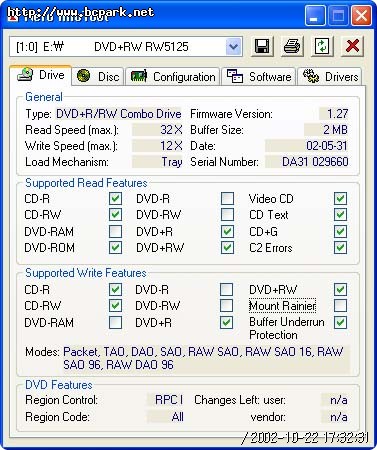
Task: Click the red X exit toolbar icon
Action: (x=352, y=46)
